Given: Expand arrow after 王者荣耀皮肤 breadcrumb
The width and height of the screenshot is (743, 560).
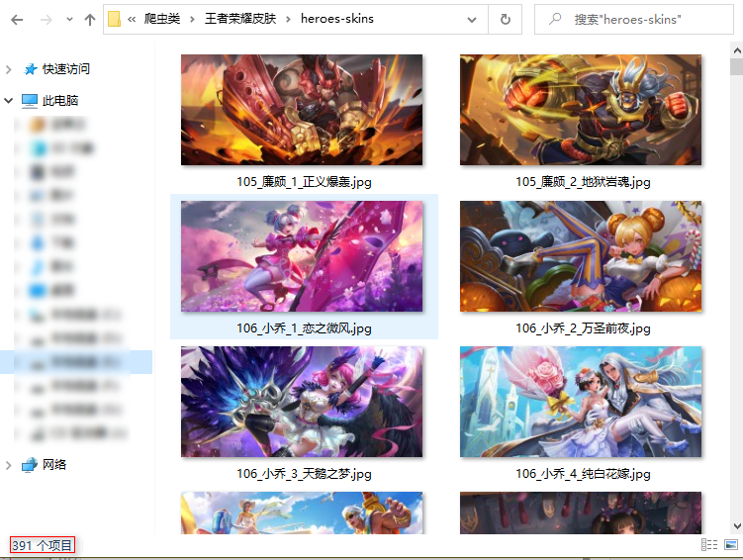Looking at the screenshot, I should tap(288, 19).
